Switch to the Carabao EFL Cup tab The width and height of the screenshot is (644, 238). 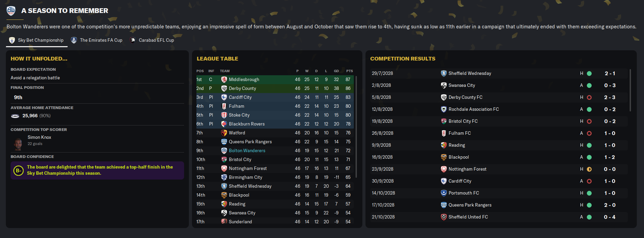(152, 40)
